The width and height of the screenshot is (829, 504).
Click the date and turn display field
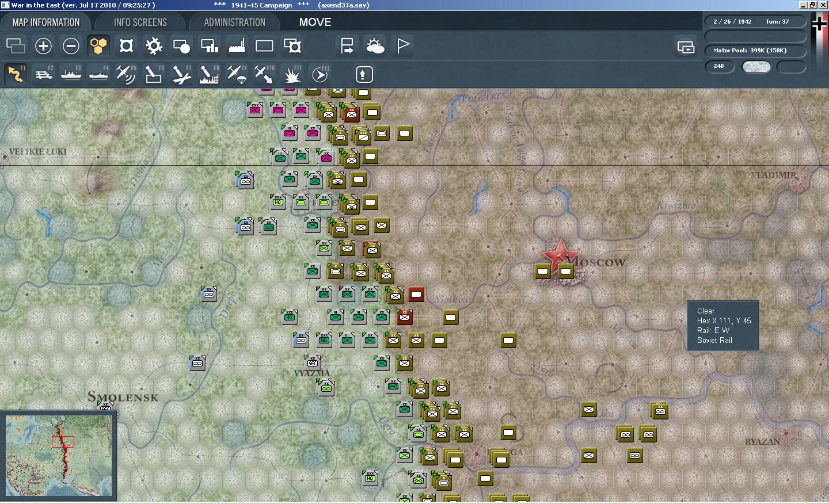coord(755,22)
